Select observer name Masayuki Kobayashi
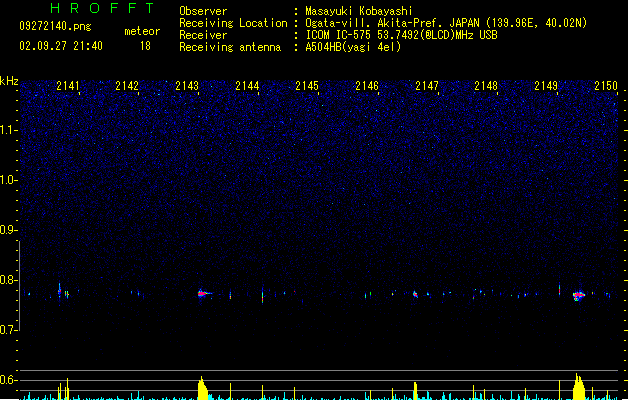629x400 pixels. 359,11
